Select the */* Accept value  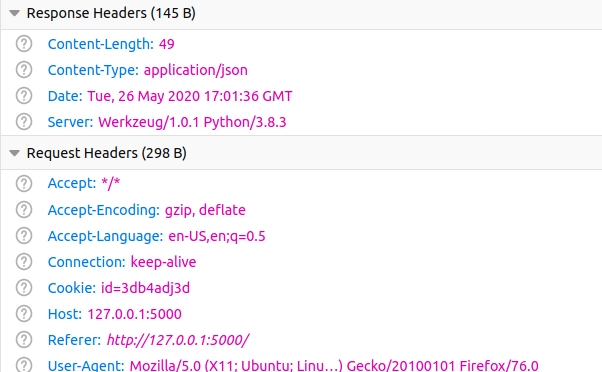click(111, 184)
